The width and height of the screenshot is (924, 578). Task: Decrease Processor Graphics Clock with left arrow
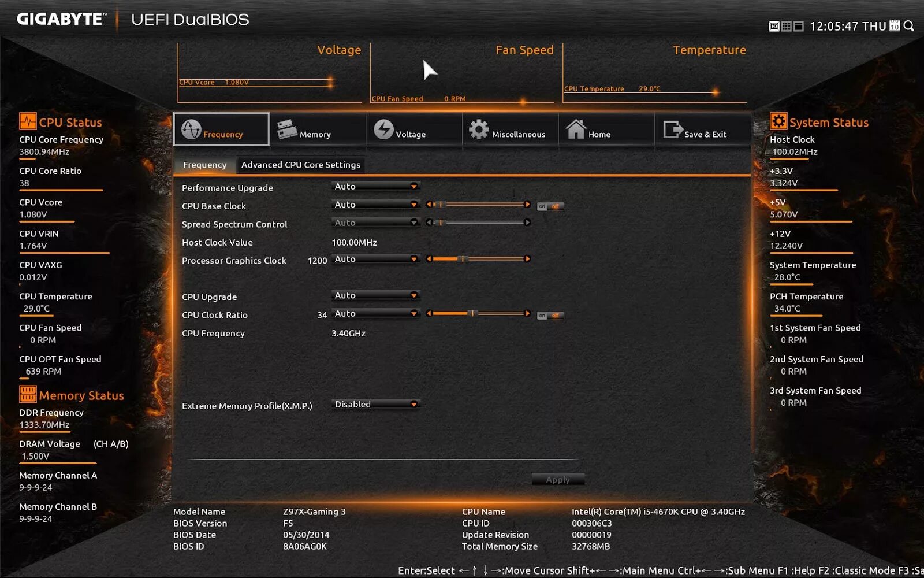429,259
